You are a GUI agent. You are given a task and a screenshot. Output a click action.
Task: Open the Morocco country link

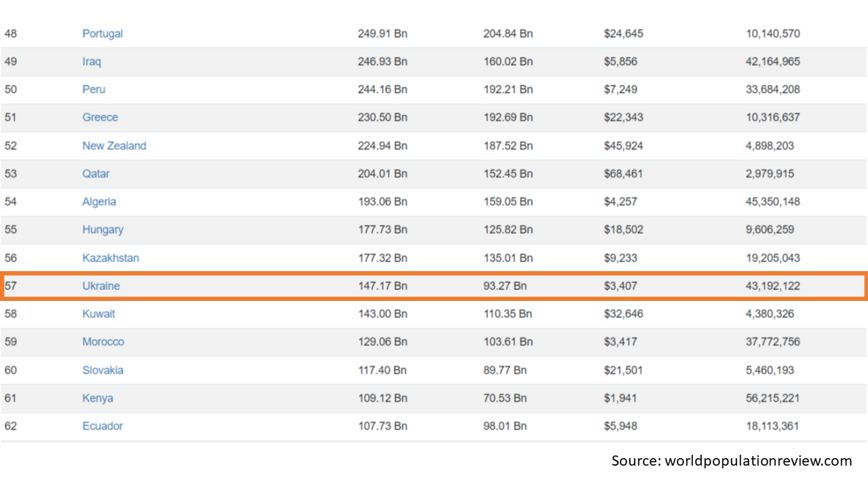pos(103,342)
